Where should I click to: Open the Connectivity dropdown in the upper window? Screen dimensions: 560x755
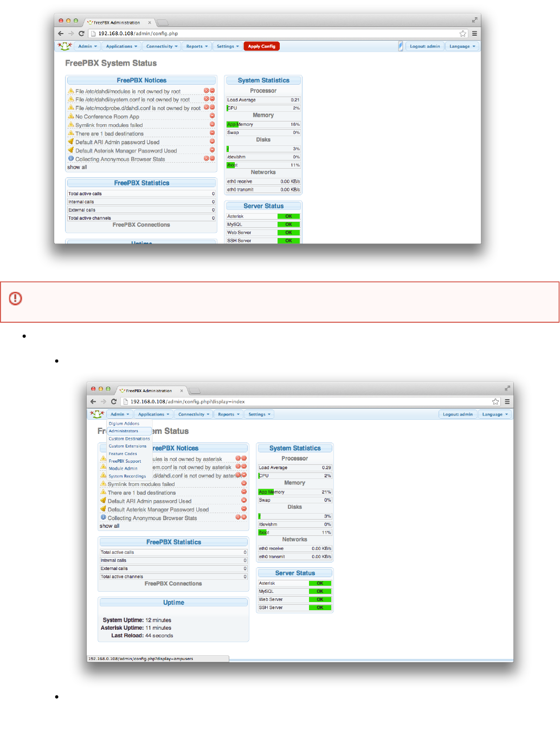tap(162, 47)
